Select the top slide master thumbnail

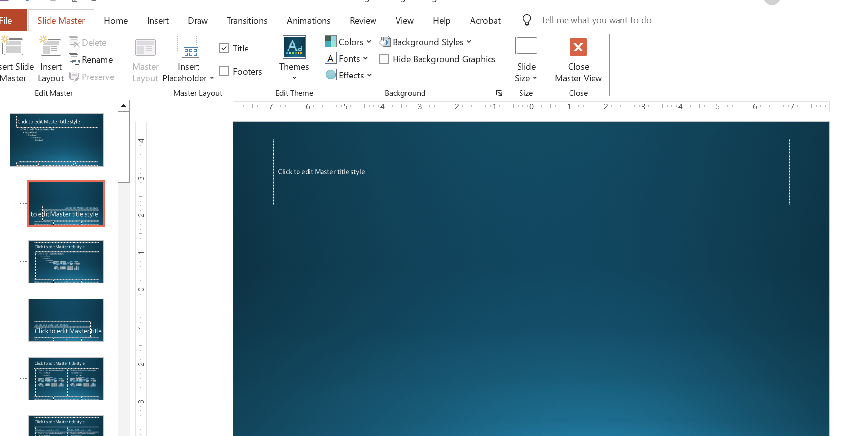[57, 140]
